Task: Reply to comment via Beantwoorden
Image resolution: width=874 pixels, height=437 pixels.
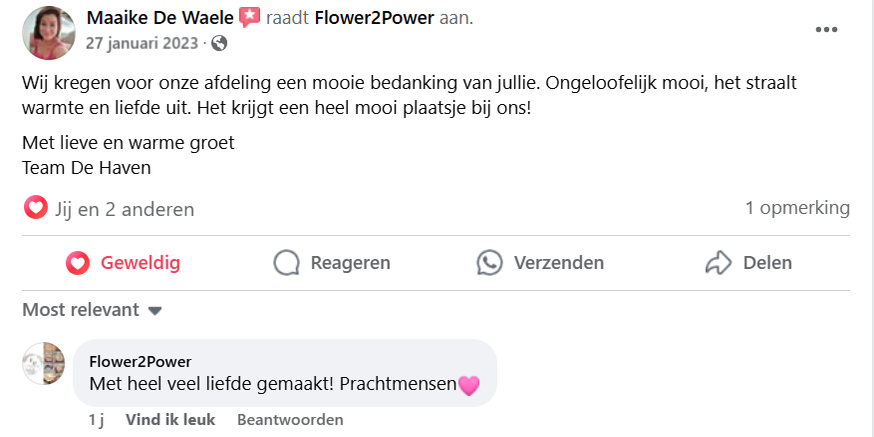Action: pos(290,420)
